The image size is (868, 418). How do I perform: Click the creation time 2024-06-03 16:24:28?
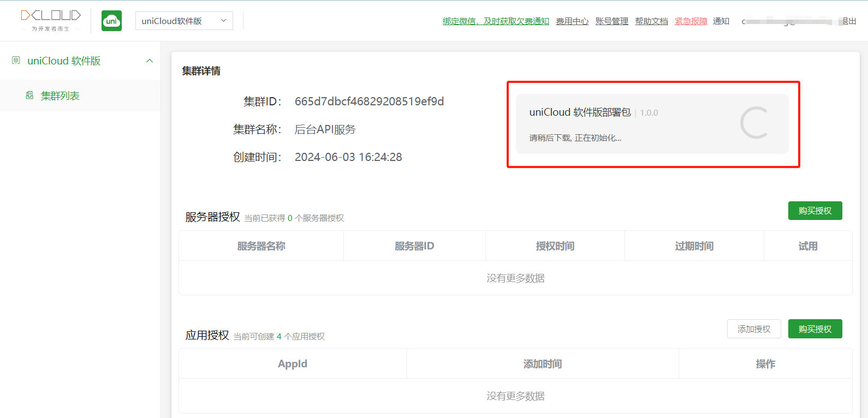(348, 157)
